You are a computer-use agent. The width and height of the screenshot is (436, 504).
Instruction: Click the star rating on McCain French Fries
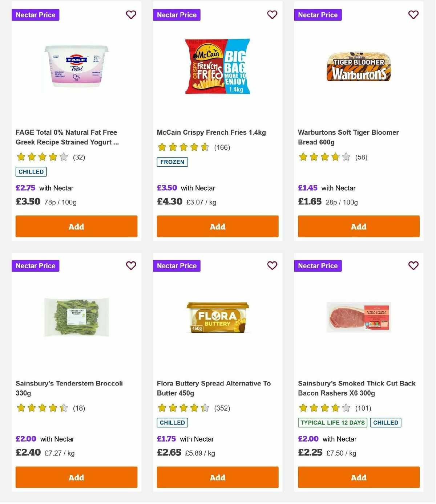(x=183, y=147)
